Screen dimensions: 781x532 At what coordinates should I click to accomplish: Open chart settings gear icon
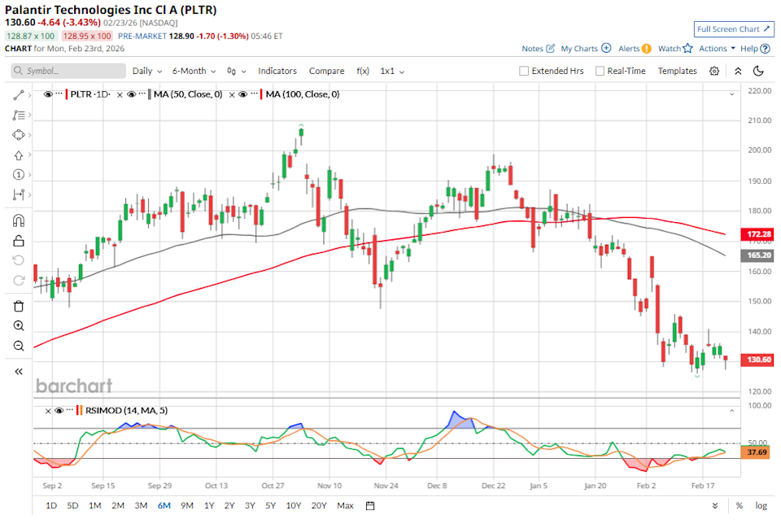click(714, 71)
